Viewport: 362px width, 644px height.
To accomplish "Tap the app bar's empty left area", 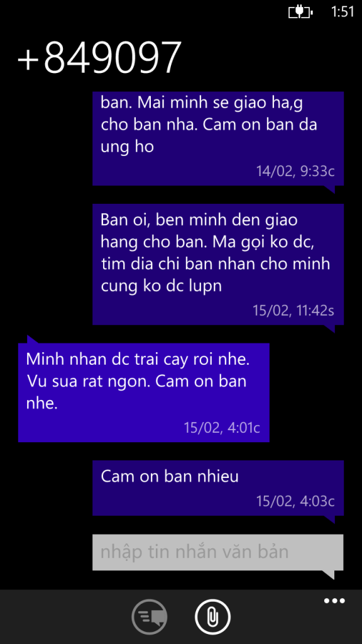I will pos(62,617).
